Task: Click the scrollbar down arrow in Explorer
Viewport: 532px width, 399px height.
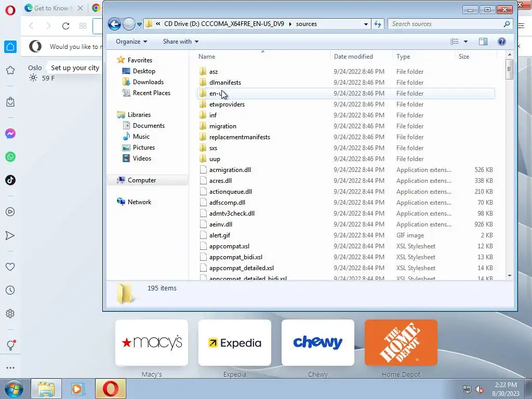Action: pos(509,276)
